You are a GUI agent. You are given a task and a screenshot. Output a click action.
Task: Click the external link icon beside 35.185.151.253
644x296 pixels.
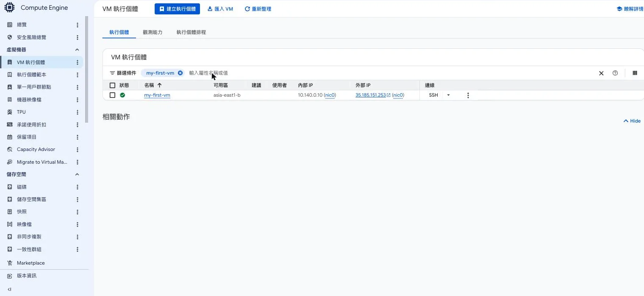pos(389,95)
